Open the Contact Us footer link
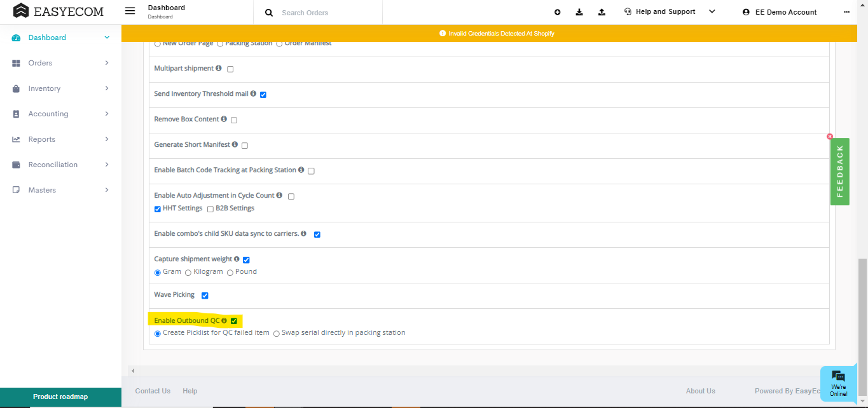The image size is (868, 408). click(x=153, y=391)
